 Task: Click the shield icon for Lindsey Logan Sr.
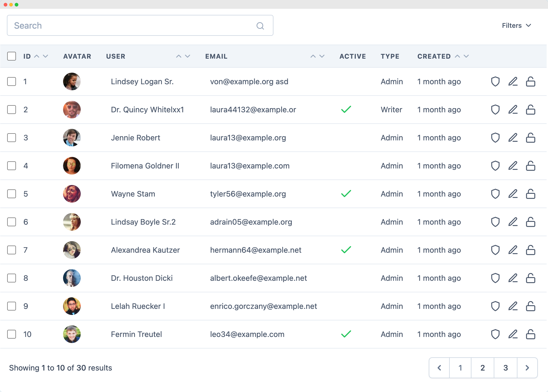click(495, 81)
